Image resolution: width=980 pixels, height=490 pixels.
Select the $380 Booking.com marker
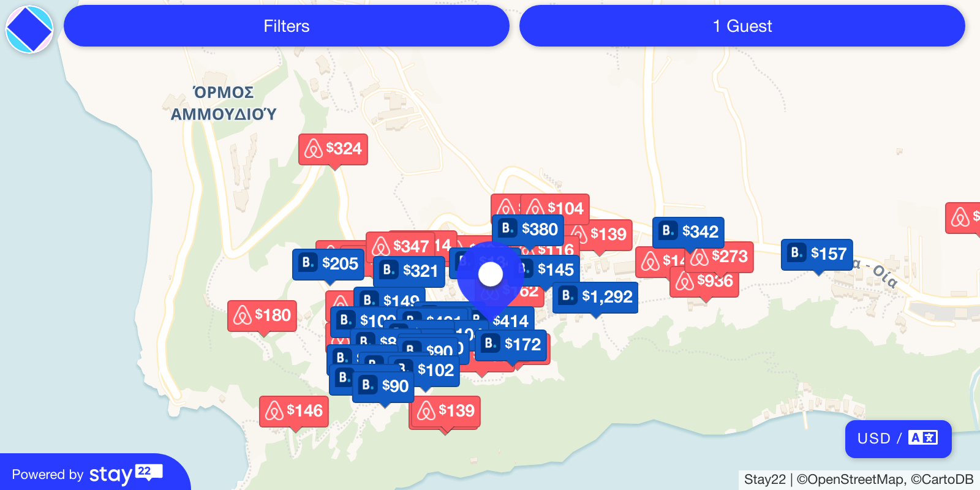point(528,229)
